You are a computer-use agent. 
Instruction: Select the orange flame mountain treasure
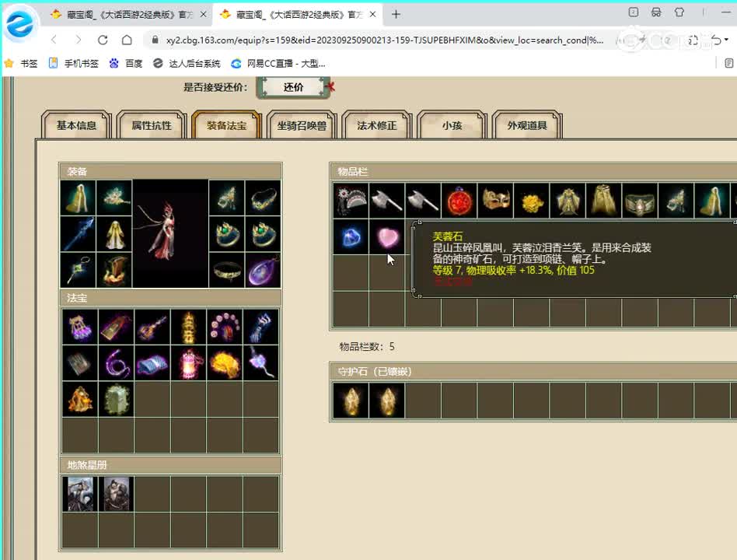coord(80,399)
